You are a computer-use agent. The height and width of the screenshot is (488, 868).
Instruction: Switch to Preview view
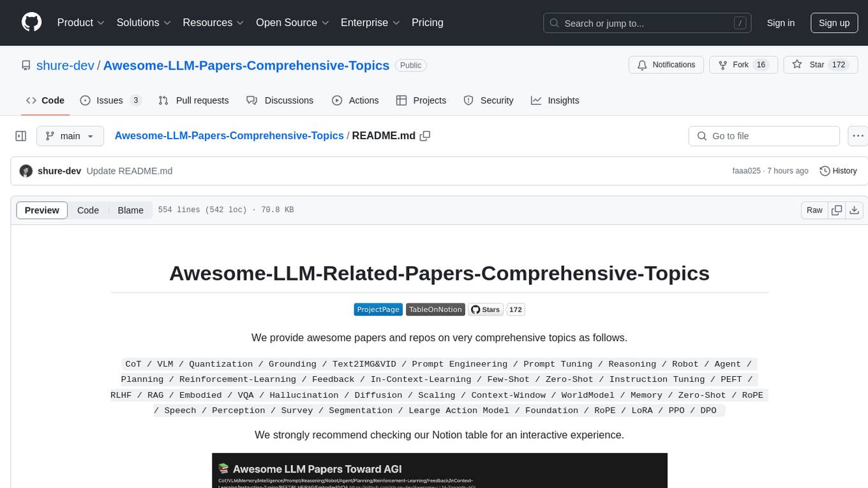tap(42, 210)
